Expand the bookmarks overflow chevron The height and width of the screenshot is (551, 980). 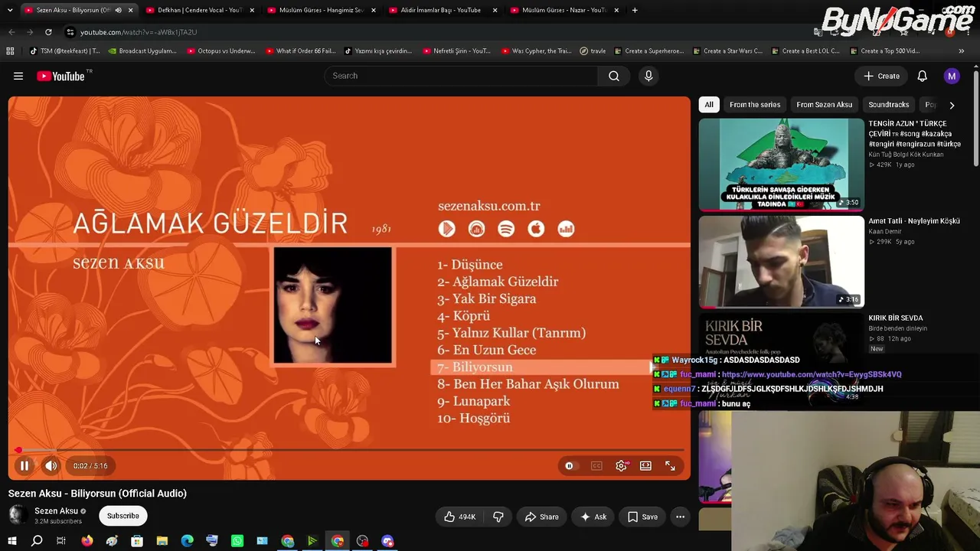point(962,51)
